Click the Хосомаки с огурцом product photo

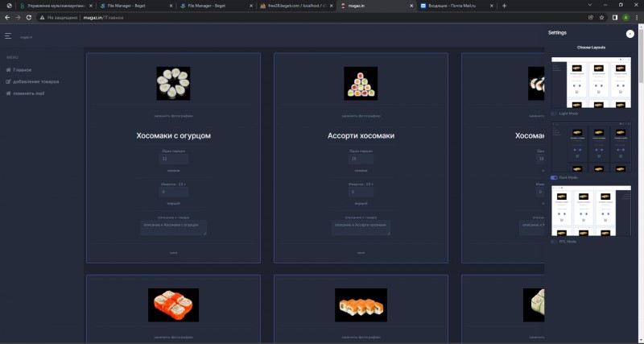click(x=173, y=84)
